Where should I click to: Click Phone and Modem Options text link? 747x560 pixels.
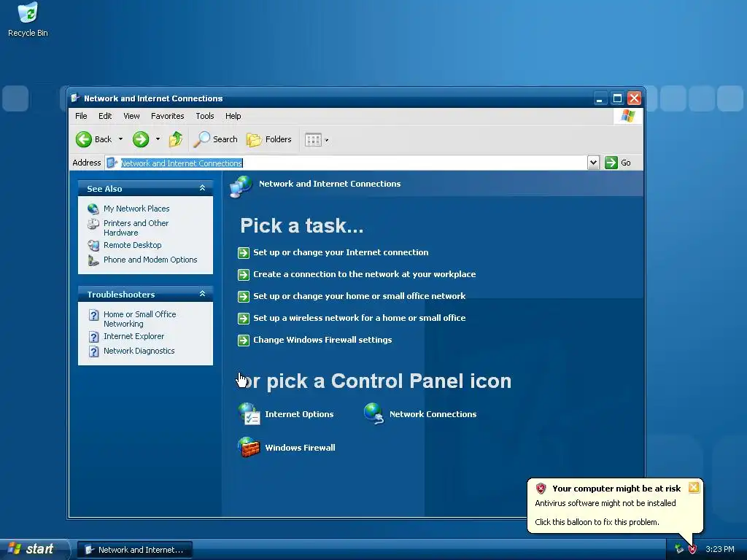[150, 260]
